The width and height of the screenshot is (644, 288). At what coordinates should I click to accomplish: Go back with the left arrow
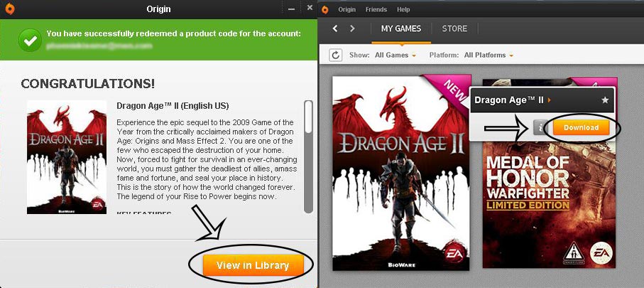pos(335,28)
